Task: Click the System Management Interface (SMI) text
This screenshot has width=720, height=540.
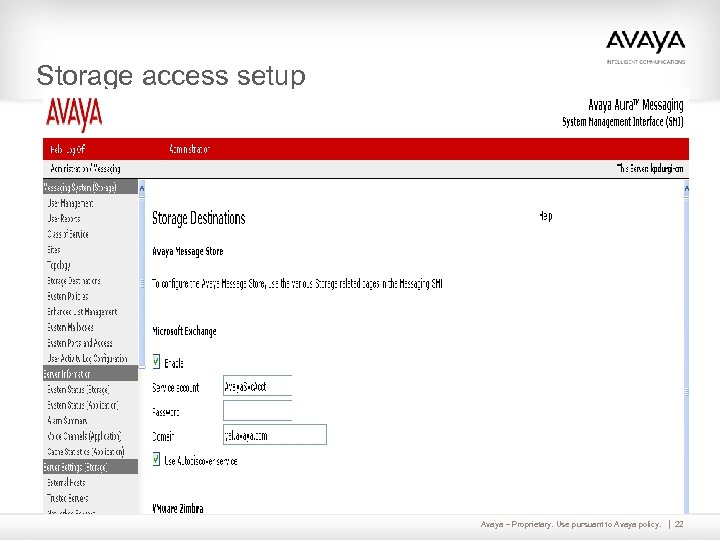Action: point(623,122)
